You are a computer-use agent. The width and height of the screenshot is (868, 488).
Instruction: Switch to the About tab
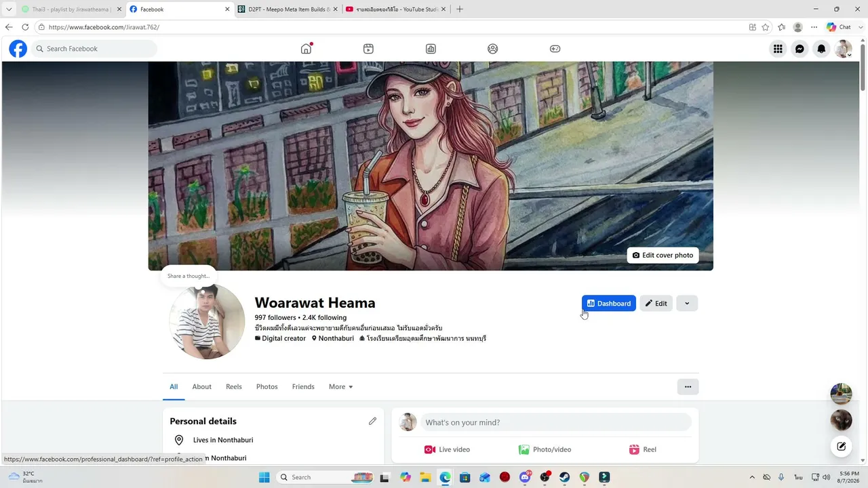[x=202, y=387]
